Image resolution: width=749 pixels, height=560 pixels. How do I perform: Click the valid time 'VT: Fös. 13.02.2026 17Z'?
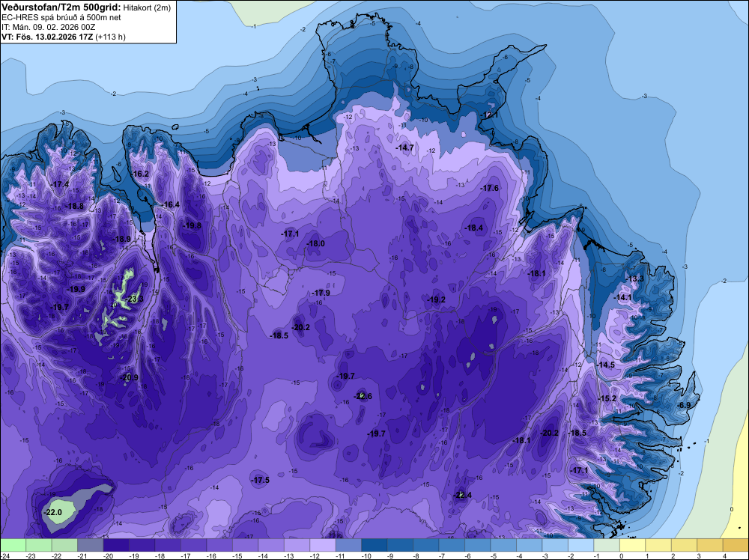click(47, 37)
